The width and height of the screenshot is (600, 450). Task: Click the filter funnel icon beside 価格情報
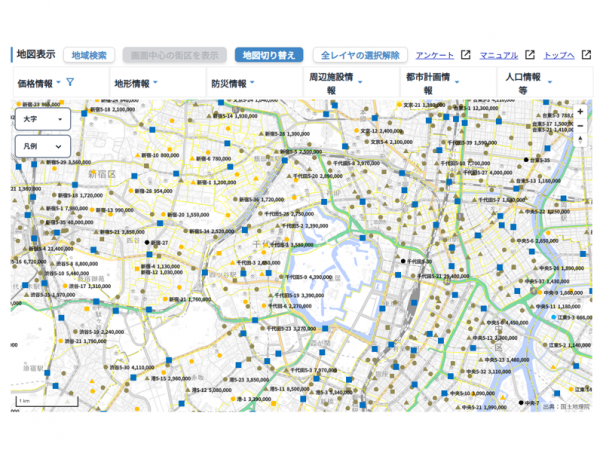coord(70,83)
